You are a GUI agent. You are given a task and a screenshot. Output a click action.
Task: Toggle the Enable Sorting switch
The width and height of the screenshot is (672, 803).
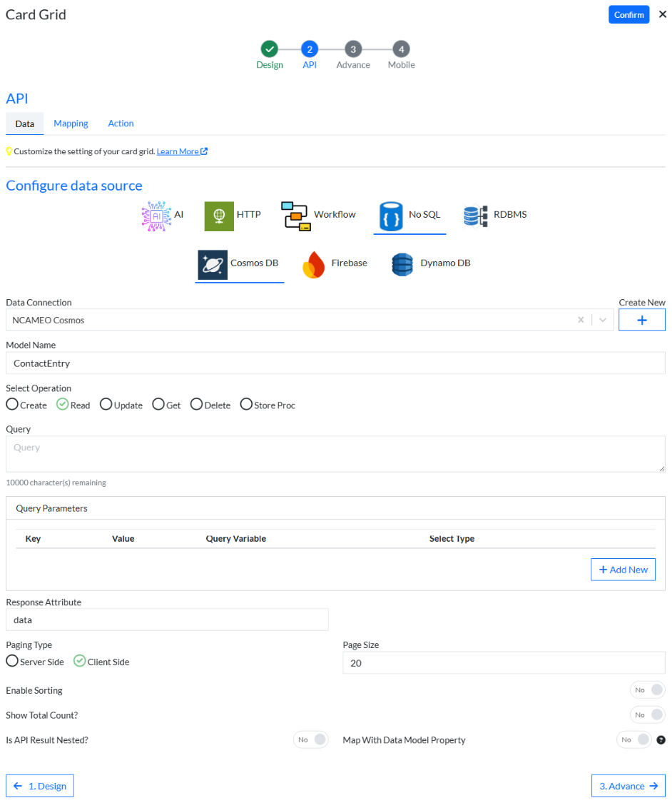tap(647, 690)
